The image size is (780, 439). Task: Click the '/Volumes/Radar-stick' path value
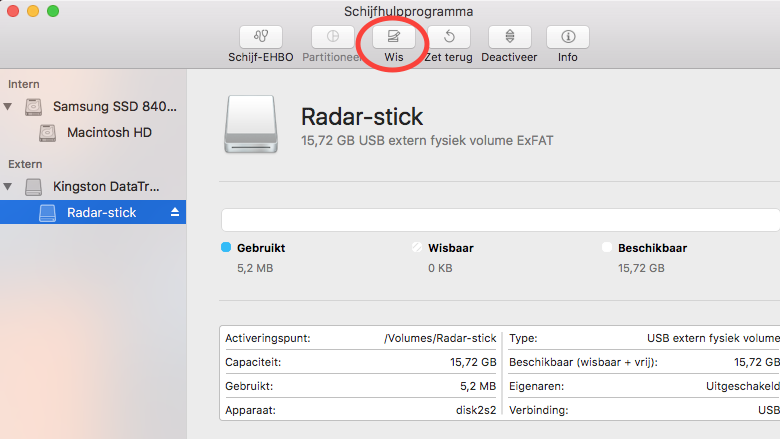[440, 339]
